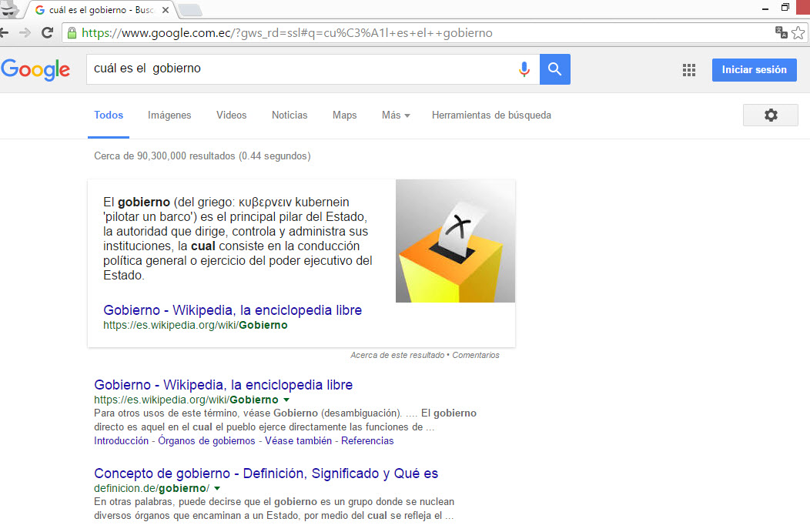Image resolution: width=810 pixels, height=532 pixels.
Task: Expand the Más dropdown menu
Action: 396,115
